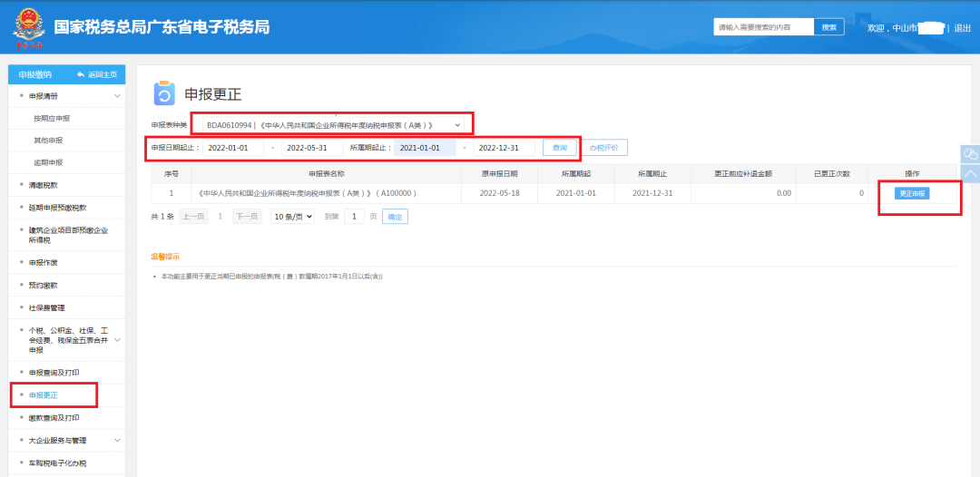This screenshot has height=477, width=980.
Task: Click the 原申报日期 column header
Action: (x=499, y=173)
